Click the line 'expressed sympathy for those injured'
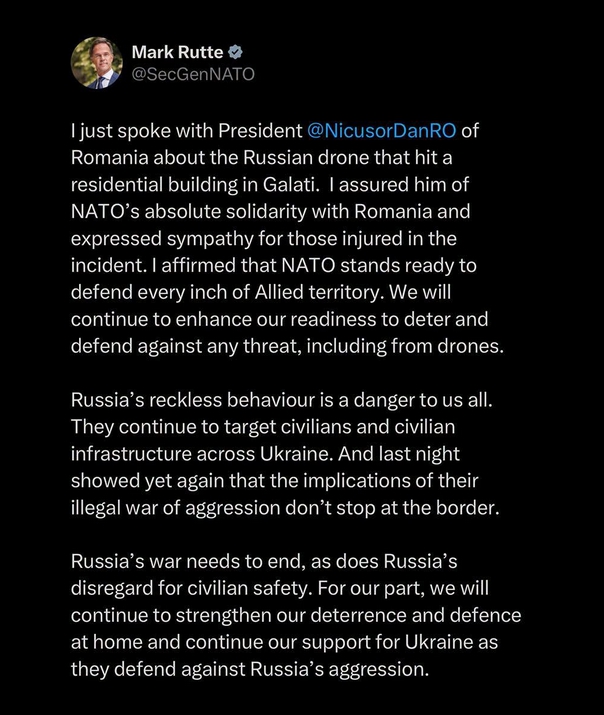 click(263, 239)
